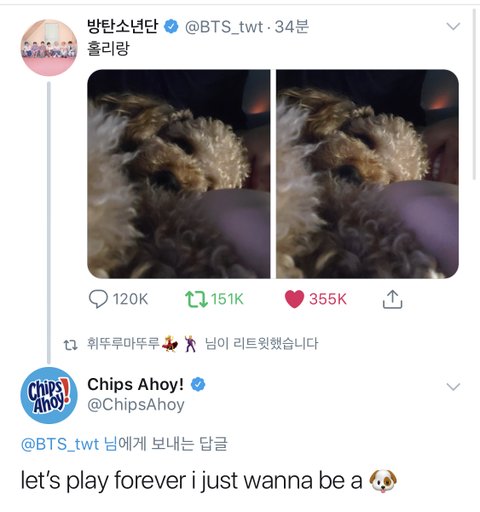
Task: Open the @ChipsAhoy handle
Action: [x=136, y=405]
